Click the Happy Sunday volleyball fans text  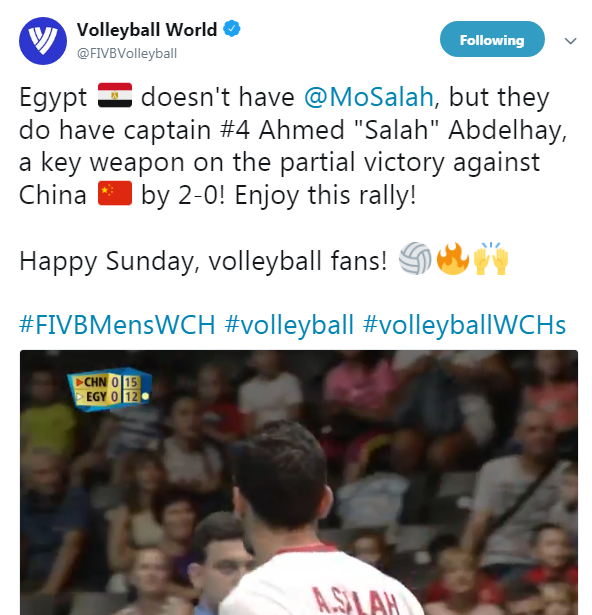203,261
